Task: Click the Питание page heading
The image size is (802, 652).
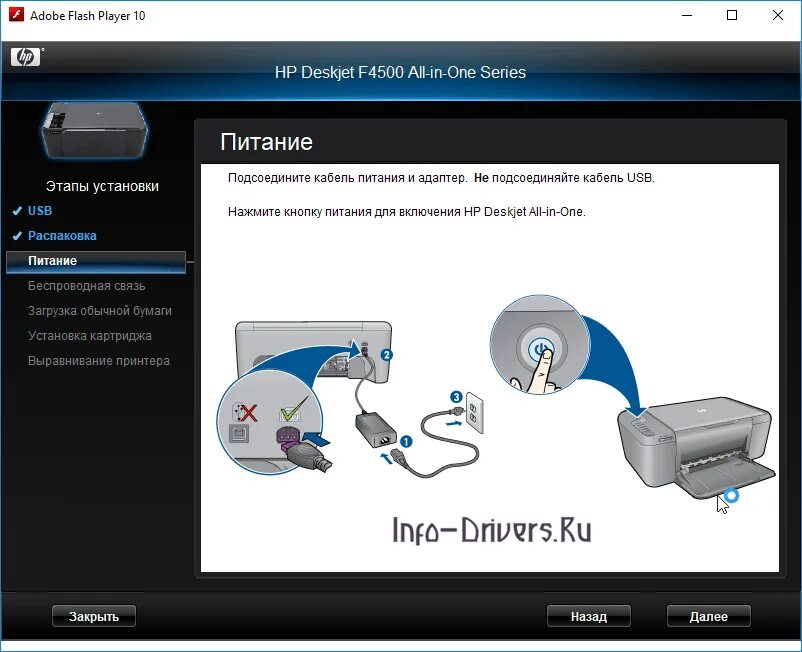Action: coord(266,142)
